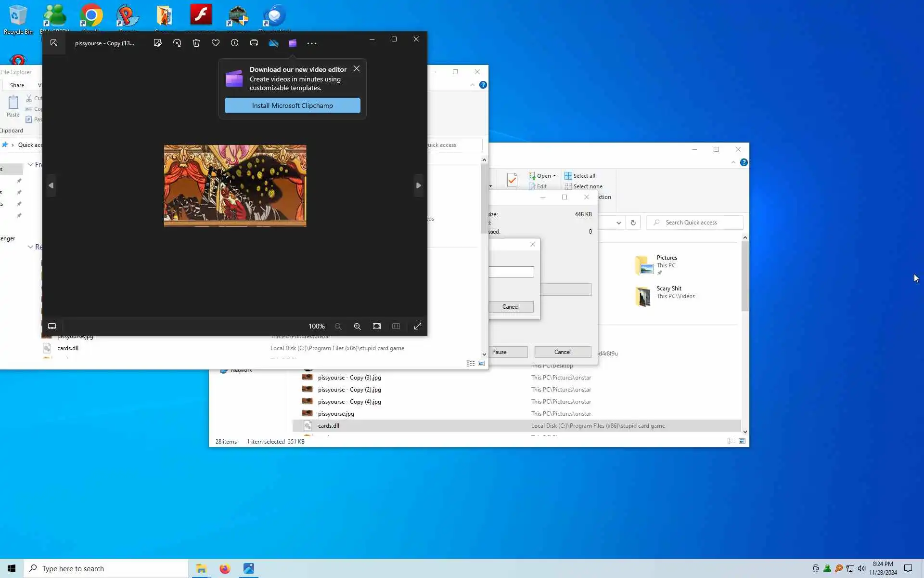Enter fullscreen with the expand arrows icon
The height and width of the screenshot is (578, 924).
(x=418, y=326)
